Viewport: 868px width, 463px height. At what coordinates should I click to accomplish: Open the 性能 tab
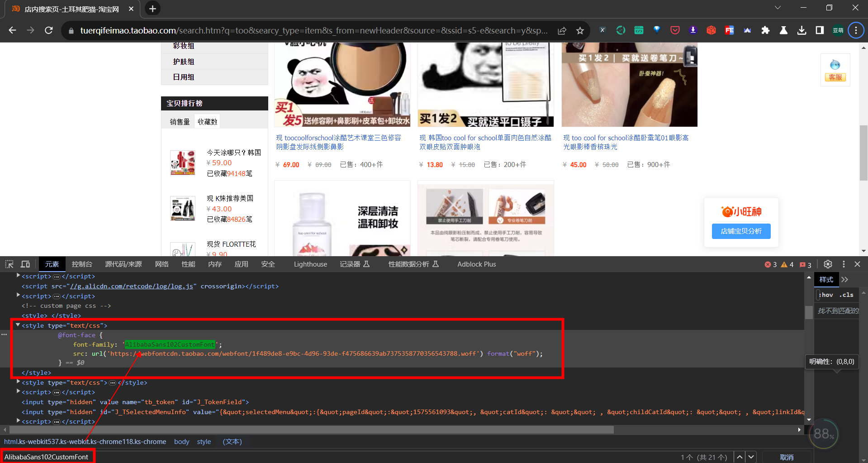(188, 264)
